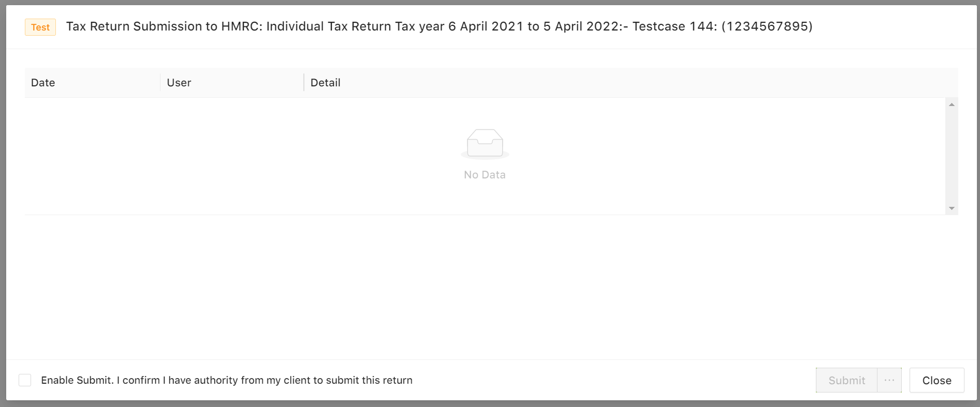Click the 'I confirm I have authority' label

click(265, 380)
